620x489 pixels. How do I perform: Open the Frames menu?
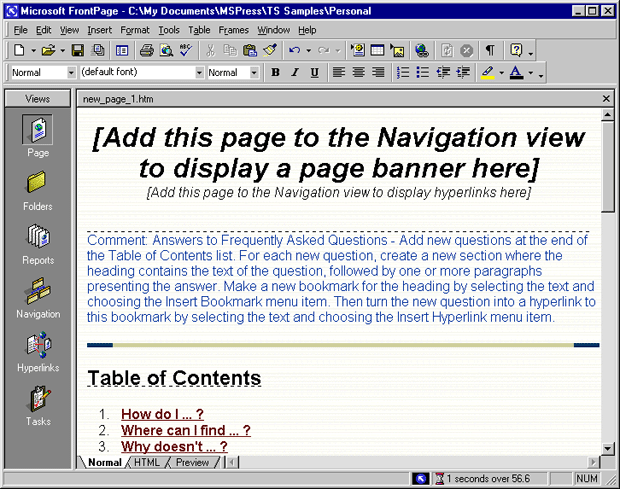[233, 30]
